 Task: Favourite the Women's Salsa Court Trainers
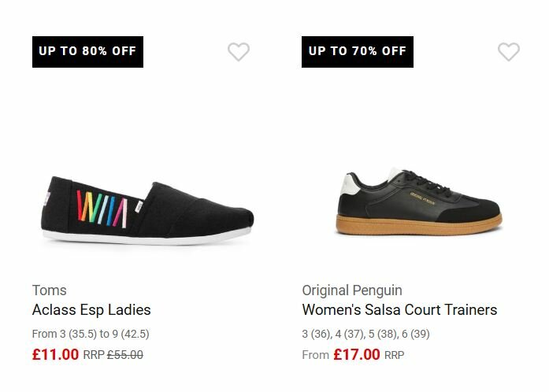(509, 52)
